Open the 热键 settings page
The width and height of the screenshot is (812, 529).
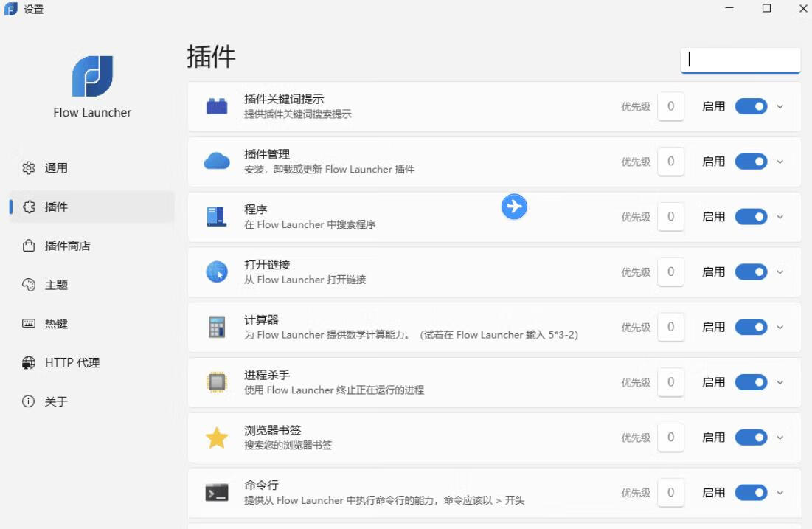tap(92, 323)
